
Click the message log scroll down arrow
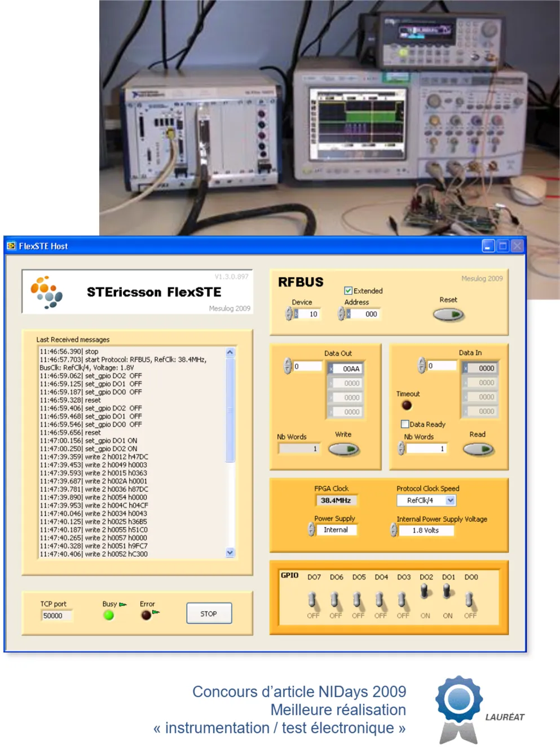tap(230, 552)
